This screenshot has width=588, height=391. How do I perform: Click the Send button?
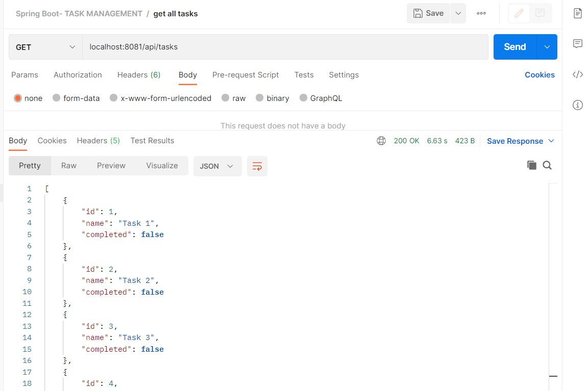tap(514, 46)
